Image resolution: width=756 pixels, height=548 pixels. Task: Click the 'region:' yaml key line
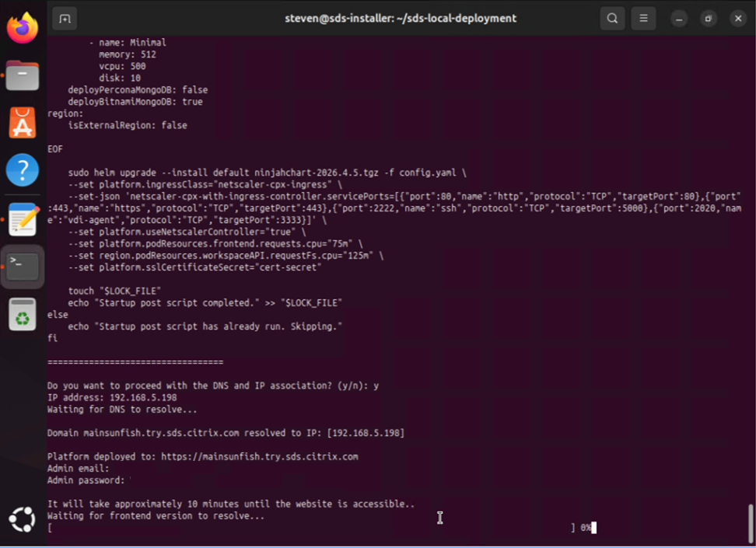65,113
